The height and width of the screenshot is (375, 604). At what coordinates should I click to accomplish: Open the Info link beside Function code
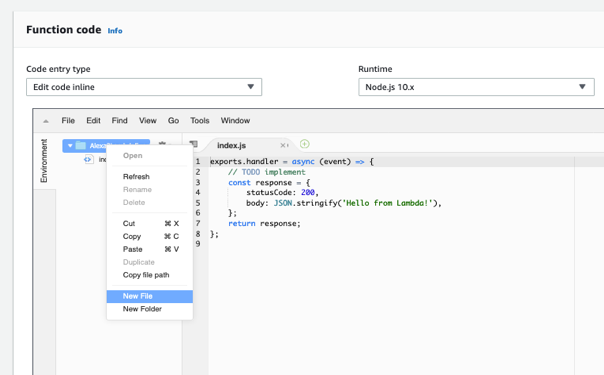[115, 31]
